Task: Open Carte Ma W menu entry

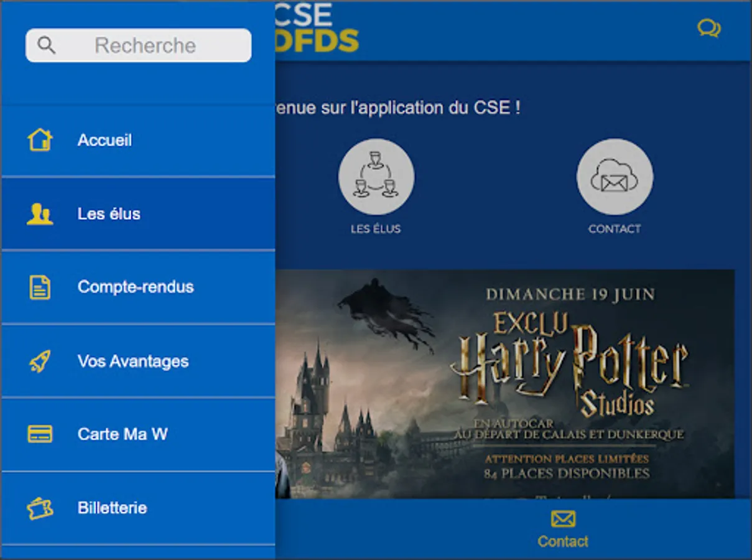Action: pos(138,434)
